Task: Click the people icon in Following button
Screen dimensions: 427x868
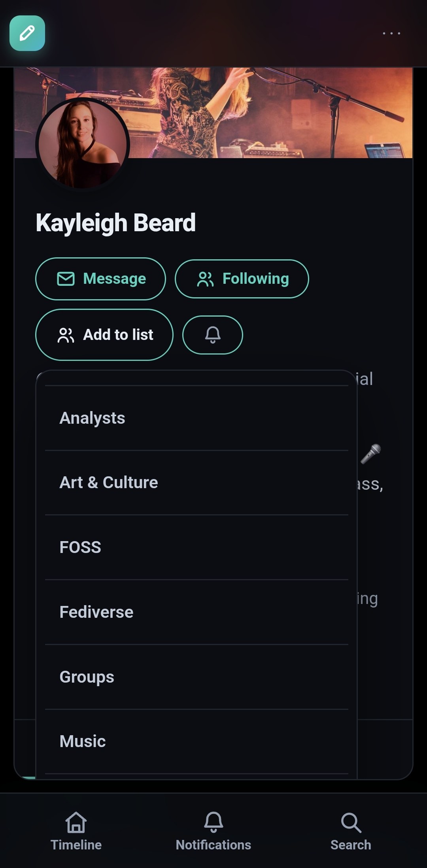Action: coord(206,279)
